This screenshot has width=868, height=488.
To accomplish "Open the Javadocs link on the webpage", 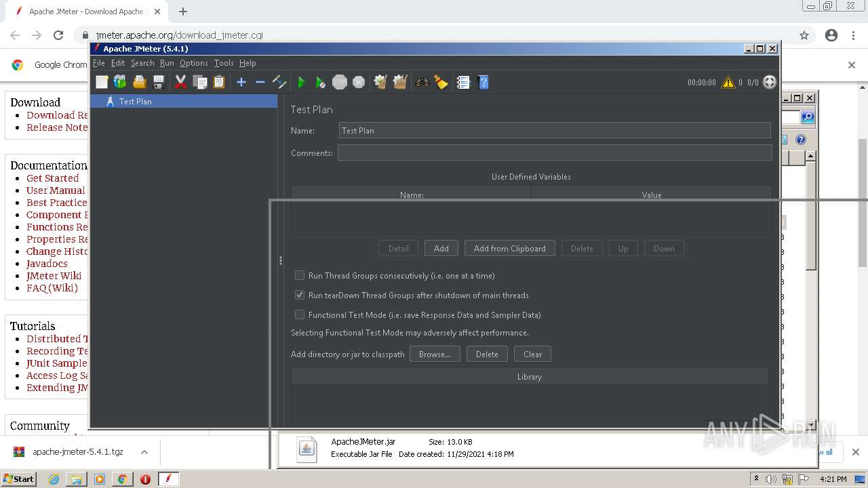I will coord(47,264).
